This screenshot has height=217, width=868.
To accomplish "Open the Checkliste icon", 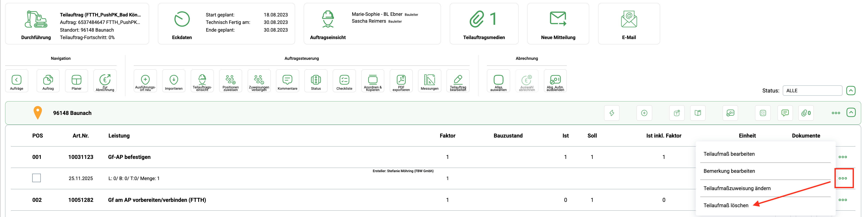I will tap(344, 81).
